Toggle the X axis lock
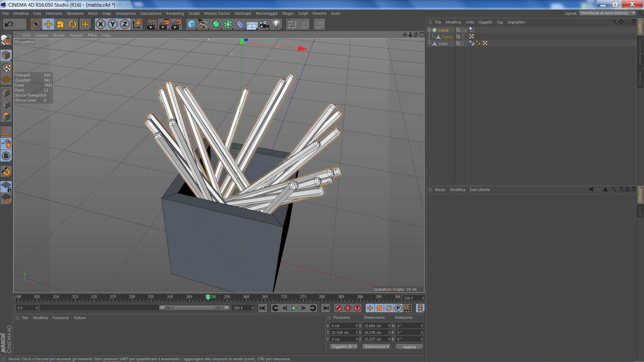644x362 pixels. tap(100, 24)
